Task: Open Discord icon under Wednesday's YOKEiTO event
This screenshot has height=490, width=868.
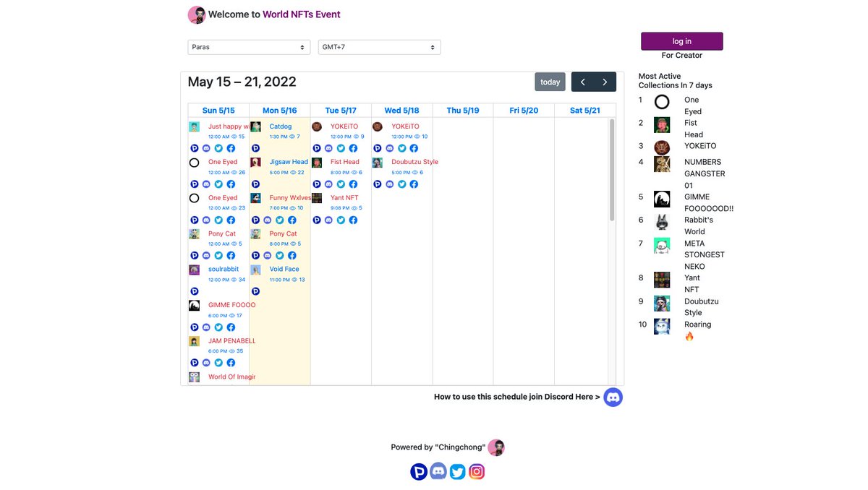Action: click(x=390, y=148)
